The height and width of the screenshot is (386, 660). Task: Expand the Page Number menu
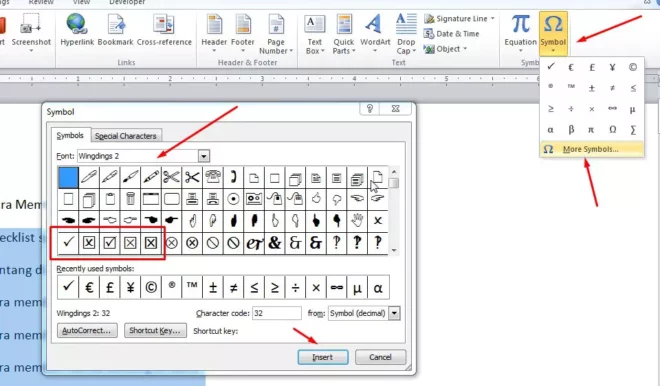pos(276,35)
